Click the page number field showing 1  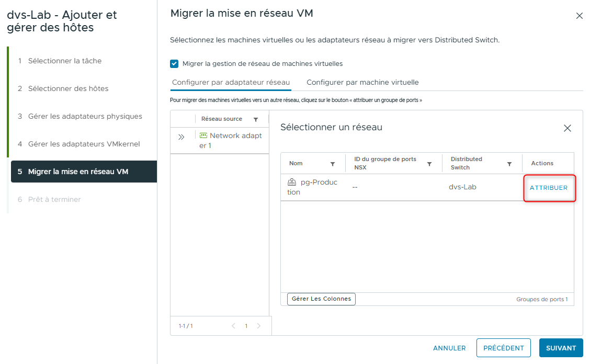246,325
